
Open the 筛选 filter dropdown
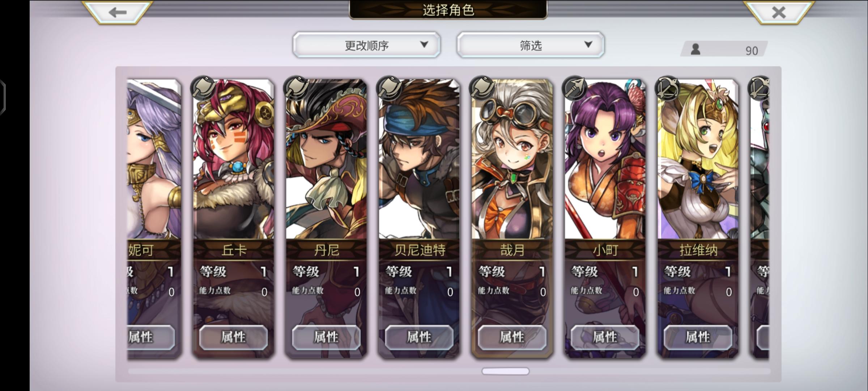click(x=531, y=45)
